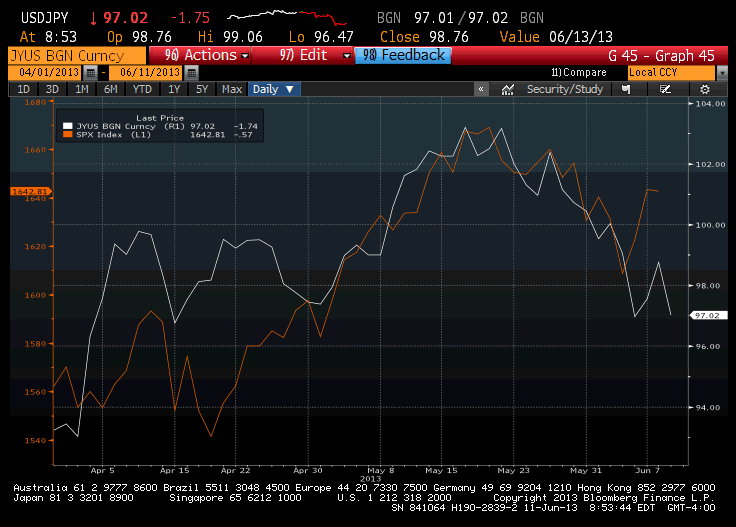Click the 'Lo 96.47' value
This screenshot has width=736, height=527.
click(321, 37)
